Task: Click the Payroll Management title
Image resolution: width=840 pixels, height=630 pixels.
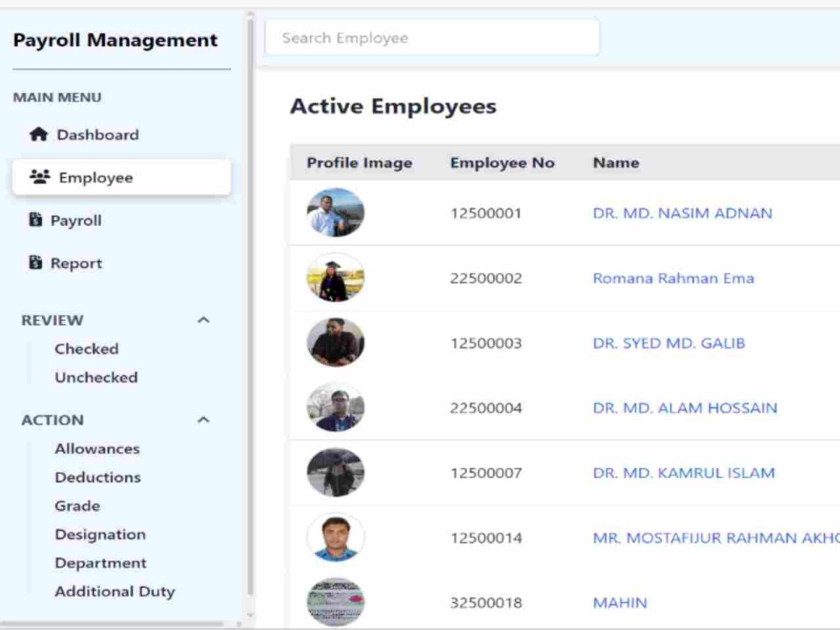Action: 115,39
